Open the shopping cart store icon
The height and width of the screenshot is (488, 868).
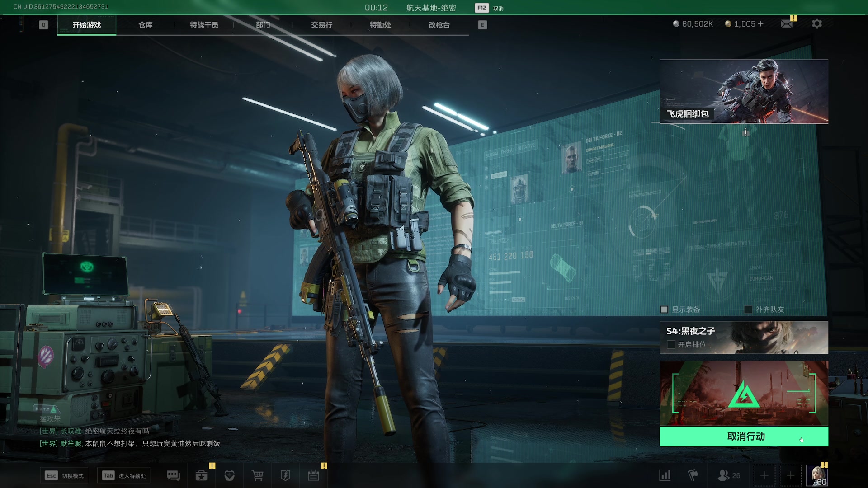click(257, 475)
